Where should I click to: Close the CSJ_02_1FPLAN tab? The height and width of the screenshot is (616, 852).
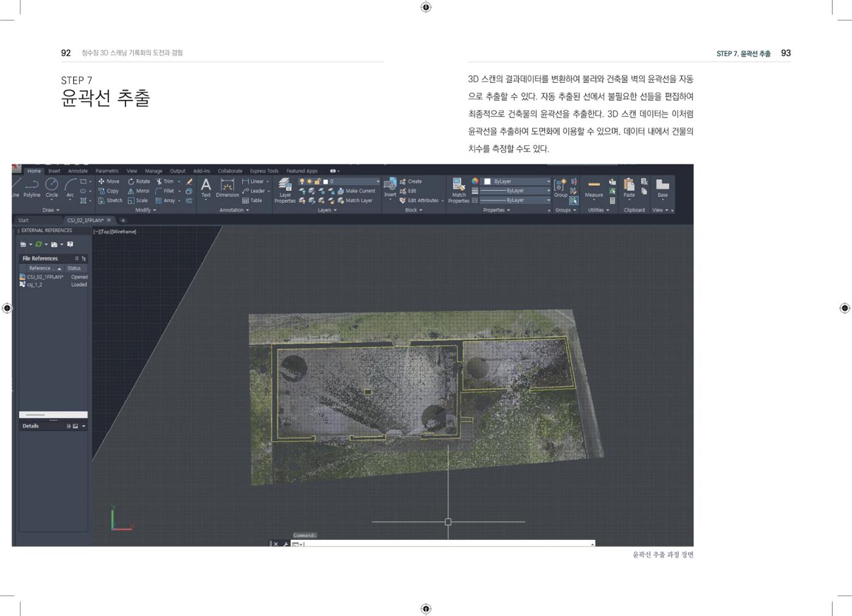click(109, 220)
